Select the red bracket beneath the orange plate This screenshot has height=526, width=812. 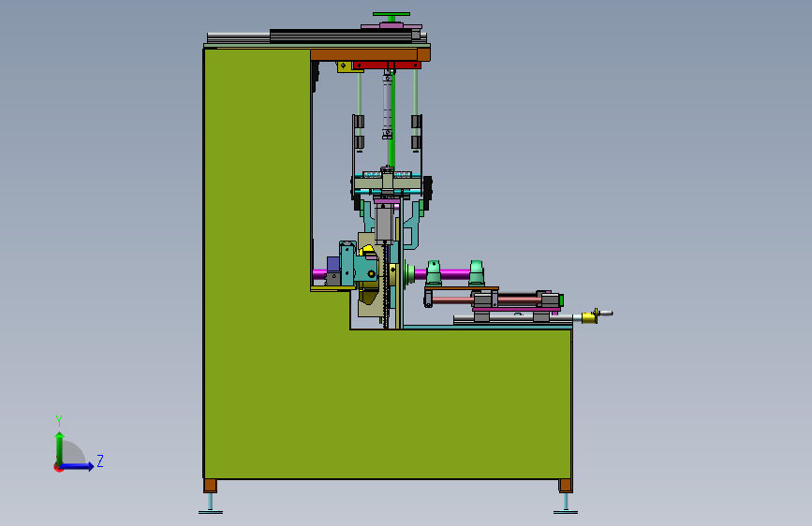tap(386, 66)
